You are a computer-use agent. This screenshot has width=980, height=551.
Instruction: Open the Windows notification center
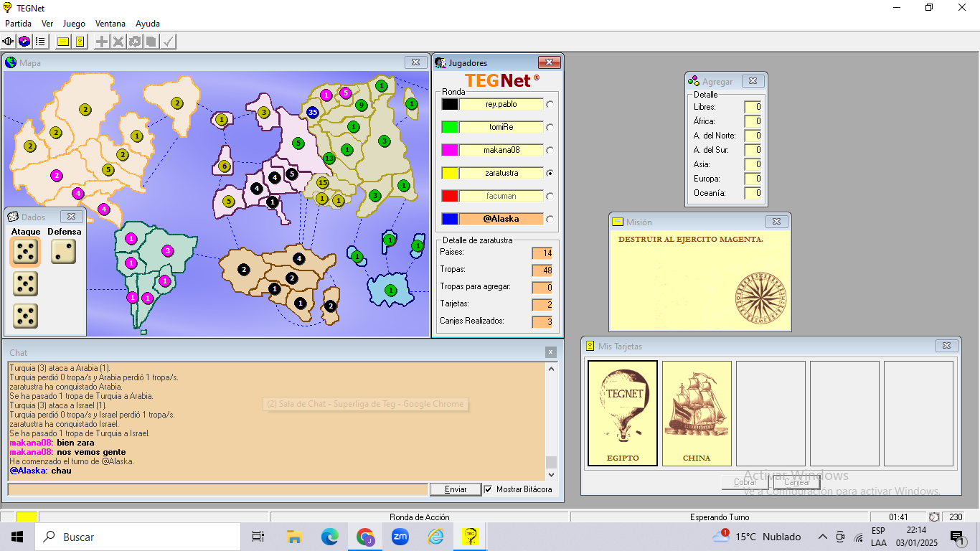point(956,537)
